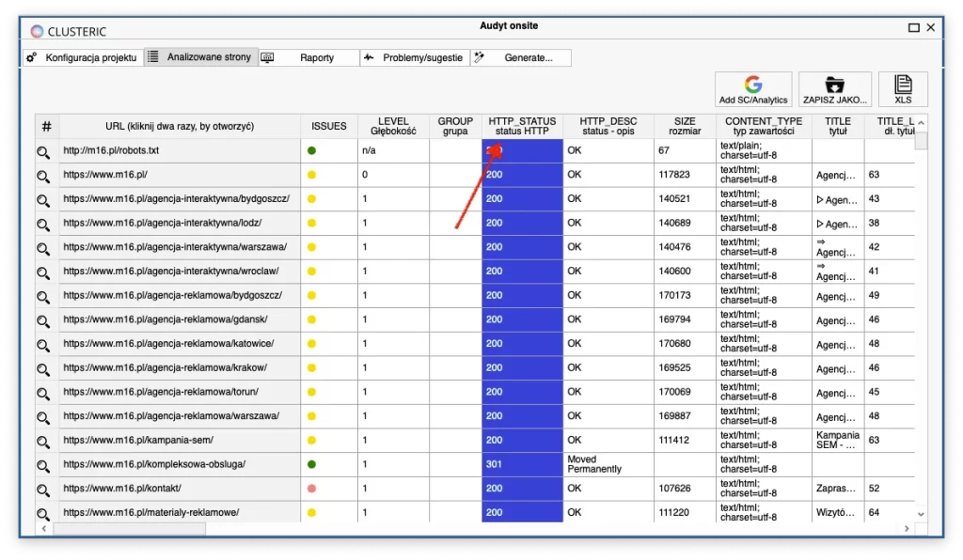
Task: Click green issue dot in kompleksowa-obsluga row
Action: [311, 464]
